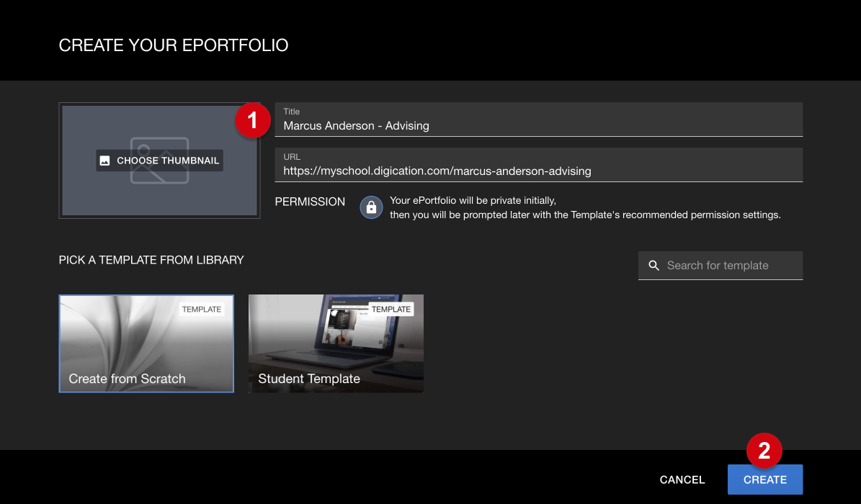Click the PERMISSION label text
The height and width of the screenshot is (504, 861).
(310, 202)
